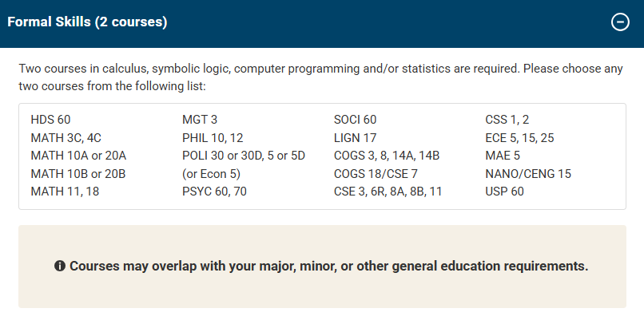Select the NANO/CENG 15 course entry
Viewport: 644px width, 324px height.
point(528,173)
